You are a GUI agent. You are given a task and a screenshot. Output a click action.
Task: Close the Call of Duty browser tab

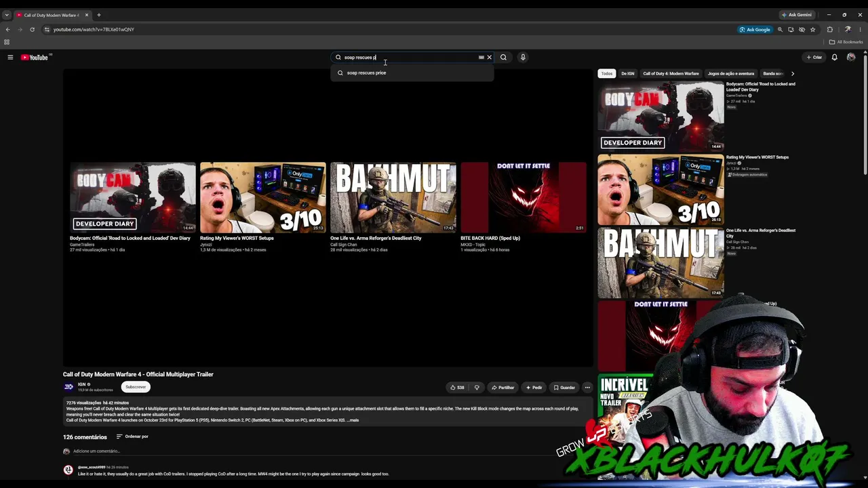click(x=87, y=15)
